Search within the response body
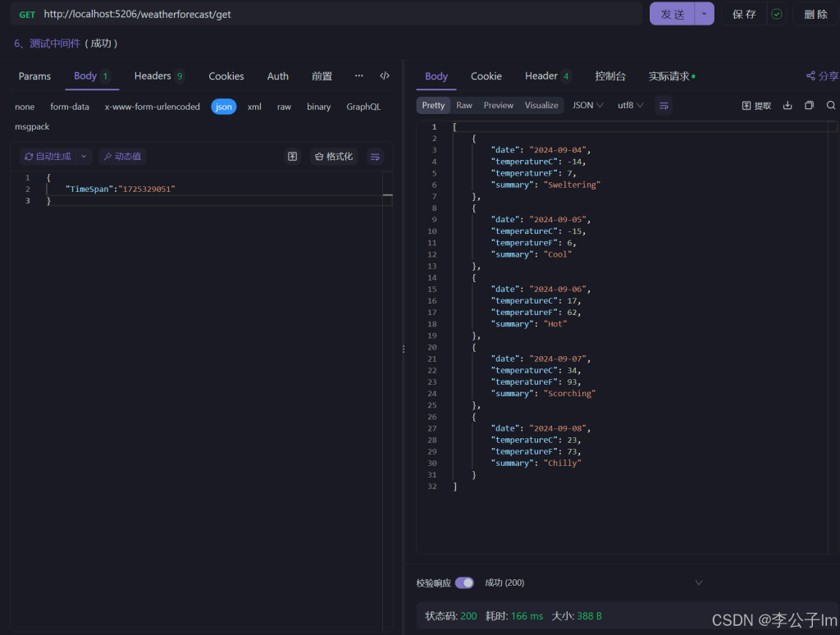Screen dimensions: 840x635 829,105
